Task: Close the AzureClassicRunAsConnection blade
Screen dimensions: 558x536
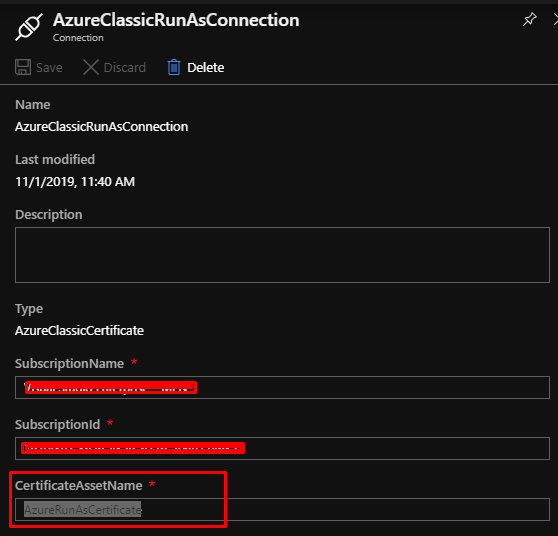Action: [x=556, y=19]
